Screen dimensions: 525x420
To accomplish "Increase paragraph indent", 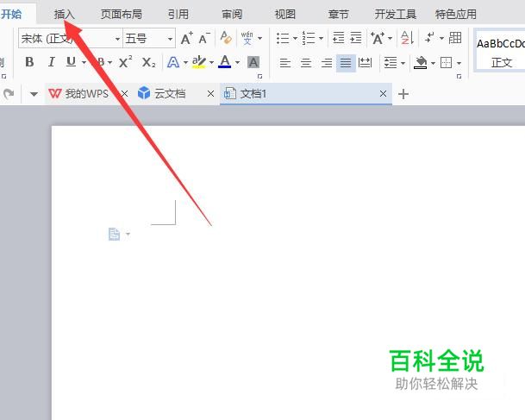I will [356, 38].
